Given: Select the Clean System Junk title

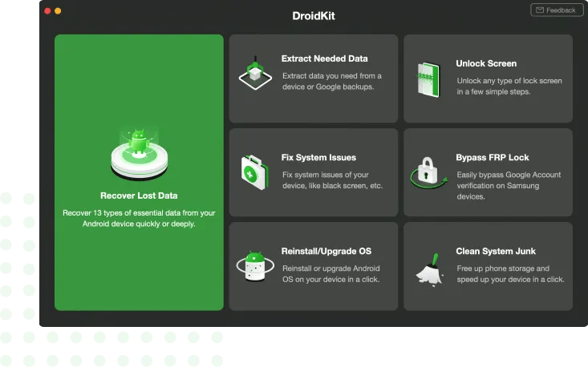Looking at the screenshot, I should click(496, 251).
